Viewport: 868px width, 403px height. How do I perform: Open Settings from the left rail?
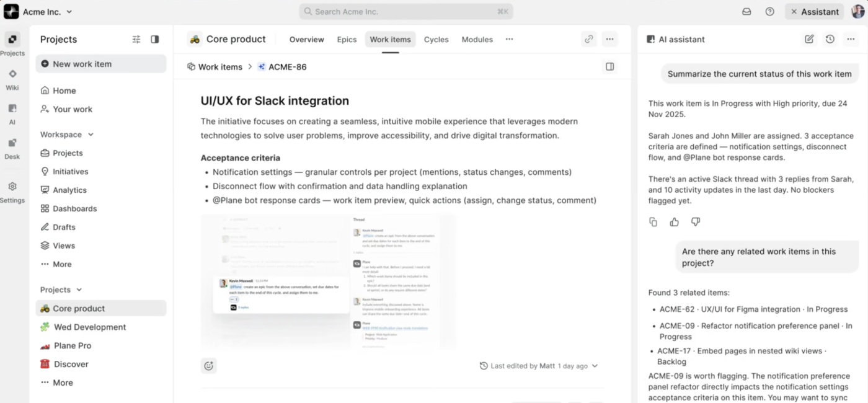[12, 187]
